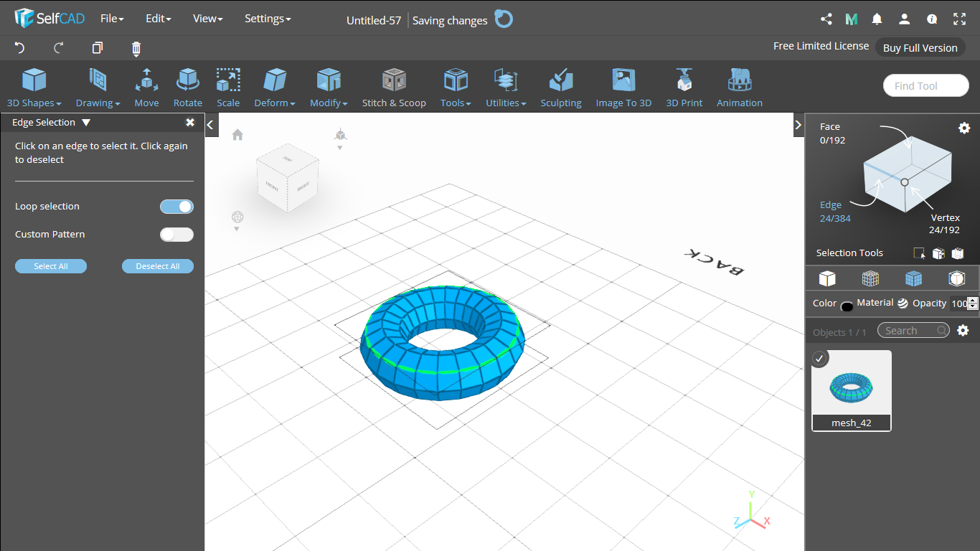Open the Sculpting tool
Screen dimensions: 980x551
click(561, 88)
